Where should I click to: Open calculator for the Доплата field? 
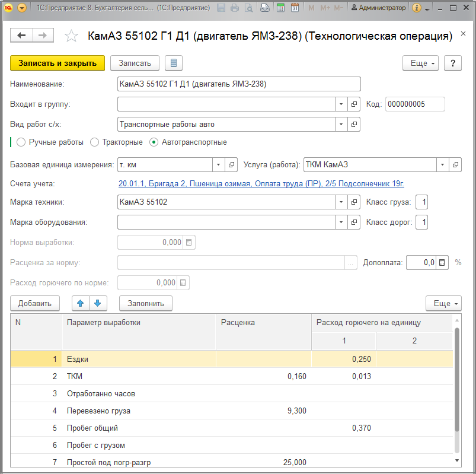pyautogui.click(x=442, y=263)
